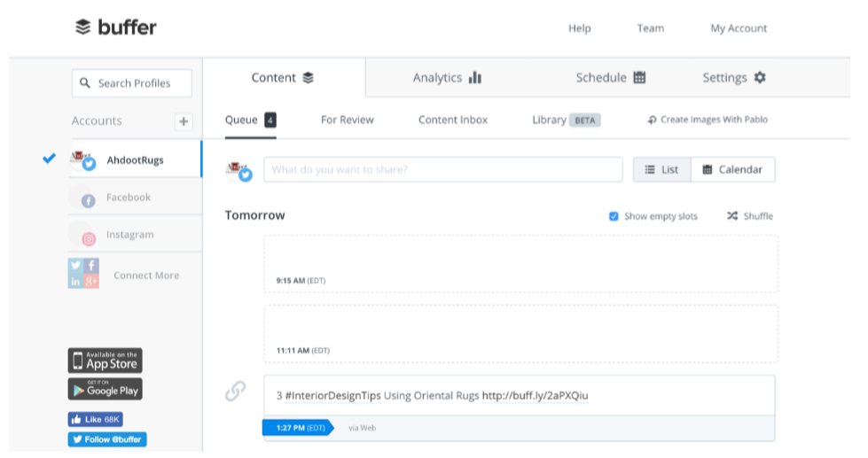Click the search magnifier icon
The height and width of the screenshot is (458, 868).
[85, 83]
